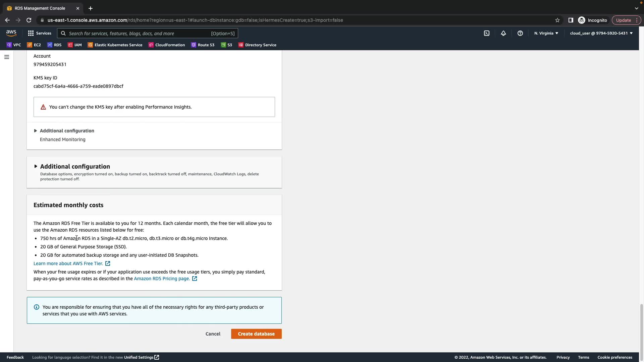Open the N. Virginia region dropdown
644x362 pixels.
[546, 33]
